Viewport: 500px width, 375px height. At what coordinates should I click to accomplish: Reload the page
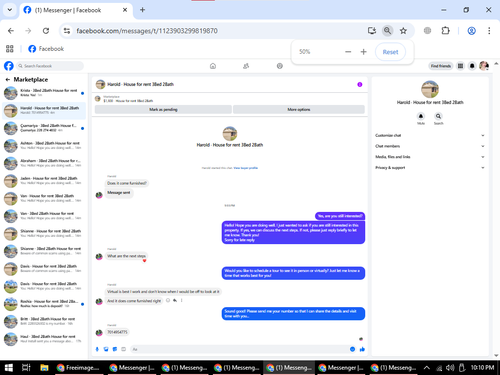point(46,31)
